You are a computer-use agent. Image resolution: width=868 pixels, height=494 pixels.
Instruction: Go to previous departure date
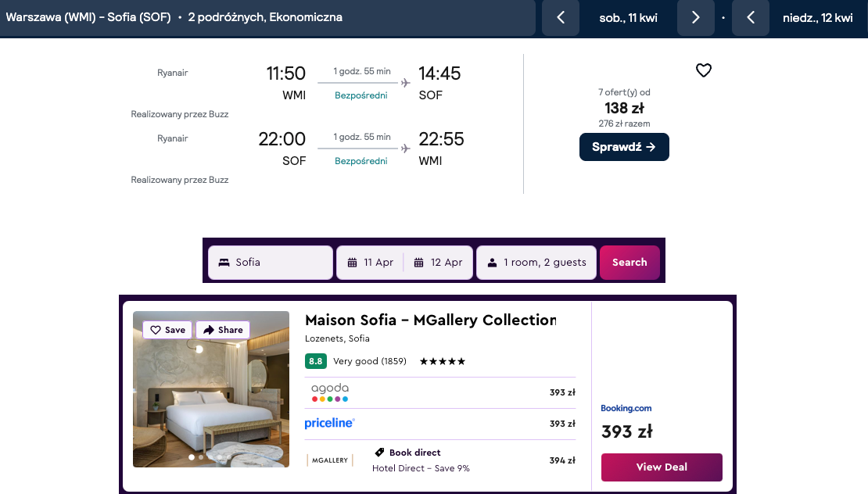click(x=561, y=18)
